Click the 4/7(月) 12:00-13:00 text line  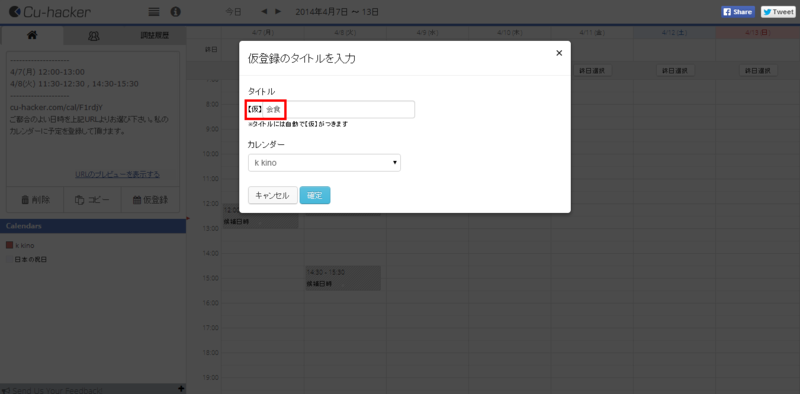[x=47, y=72]
